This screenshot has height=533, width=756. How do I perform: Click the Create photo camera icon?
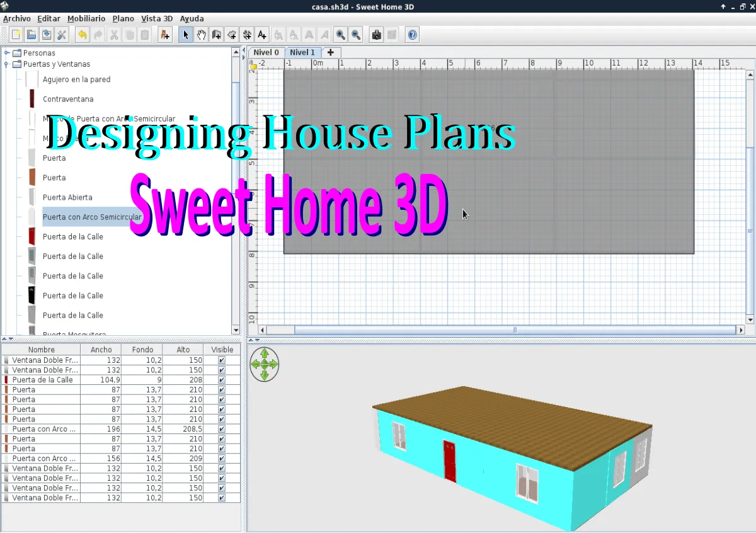377,35
